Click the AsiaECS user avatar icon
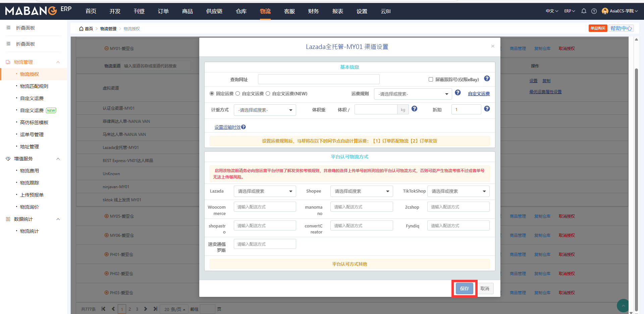Screen dimensions: 644x314 point(605,11)
